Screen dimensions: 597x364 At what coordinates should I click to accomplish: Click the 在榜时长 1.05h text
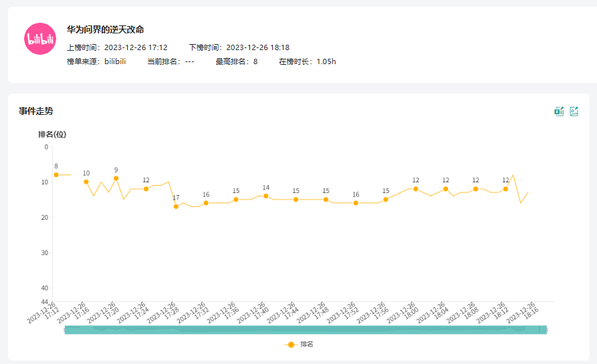click(x=308, y=61)
